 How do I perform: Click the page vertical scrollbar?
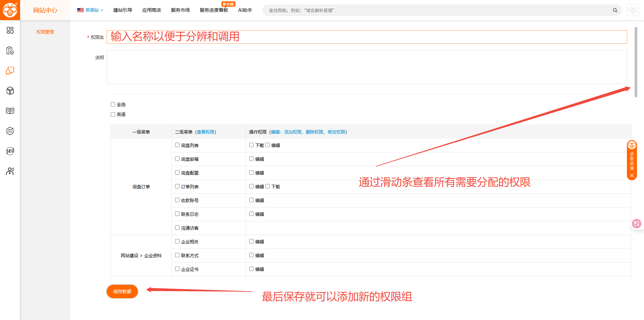coord(636,62)
